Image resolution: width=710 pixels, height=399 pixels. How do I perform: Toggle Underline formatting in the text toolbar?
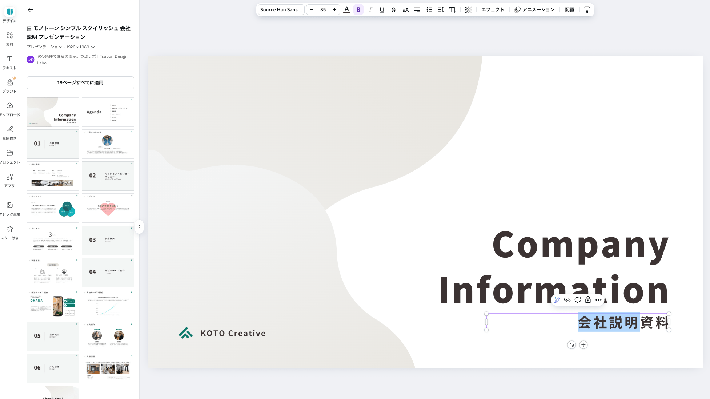coord(382,10)
